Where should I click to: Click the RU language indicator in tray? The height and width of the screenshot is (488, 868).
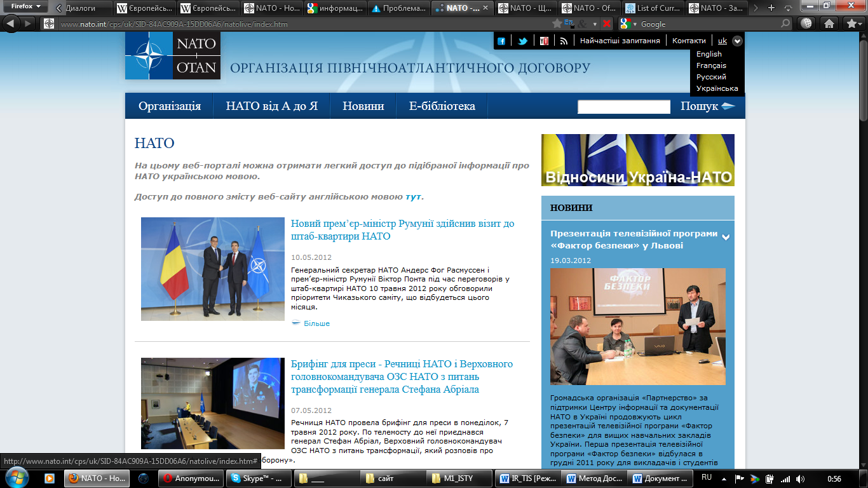[706, 477]
